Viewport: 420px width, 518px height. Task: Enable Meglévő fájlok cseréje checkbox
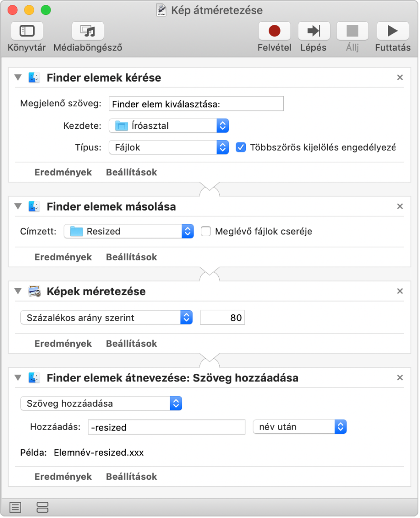click(206, 231)
